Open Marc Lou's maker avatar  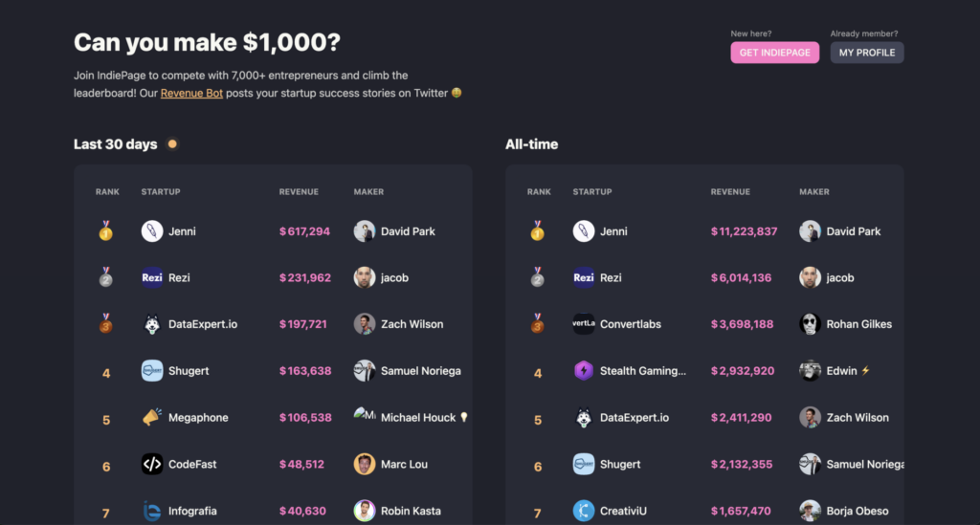365,464
